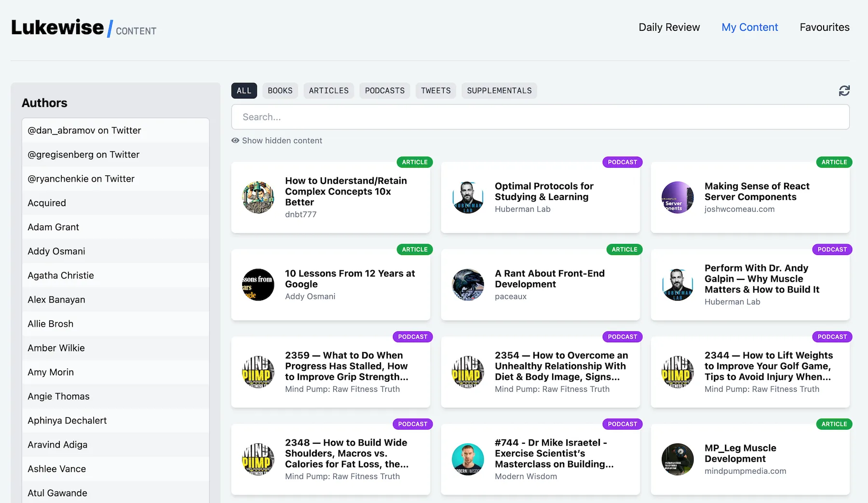Open Favourites page
The image size is (868, 503).
point(825,27)
